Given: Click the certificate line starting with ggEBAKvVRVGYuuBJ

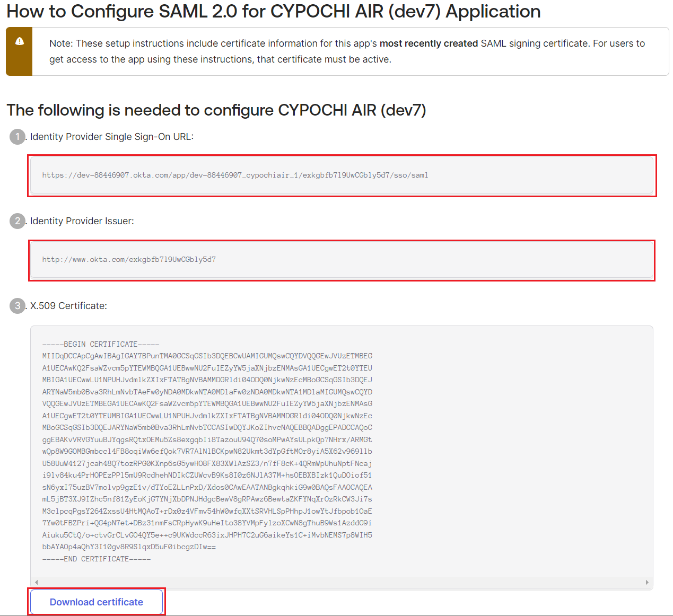Looking at the screenshot, I should click(207, 439).
